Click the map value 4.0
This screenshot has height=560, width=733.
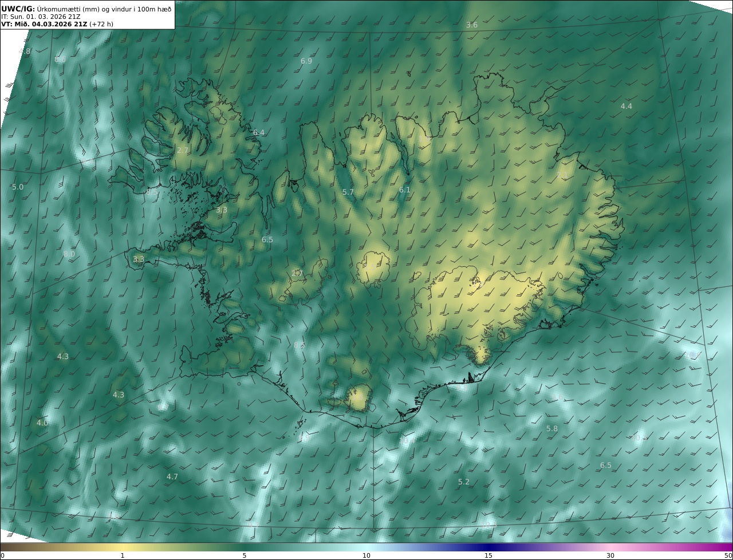[42, 423]
